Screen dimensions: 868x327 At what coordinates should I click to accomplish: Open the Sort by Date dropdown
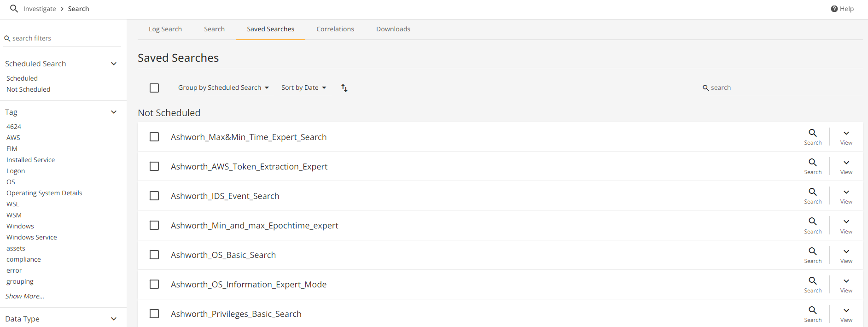[303, 88]
